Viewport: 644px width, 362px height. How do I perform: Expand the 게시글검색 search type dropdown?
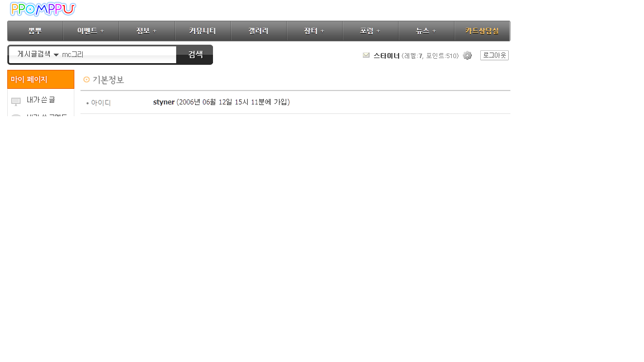(x=38, y=54)
